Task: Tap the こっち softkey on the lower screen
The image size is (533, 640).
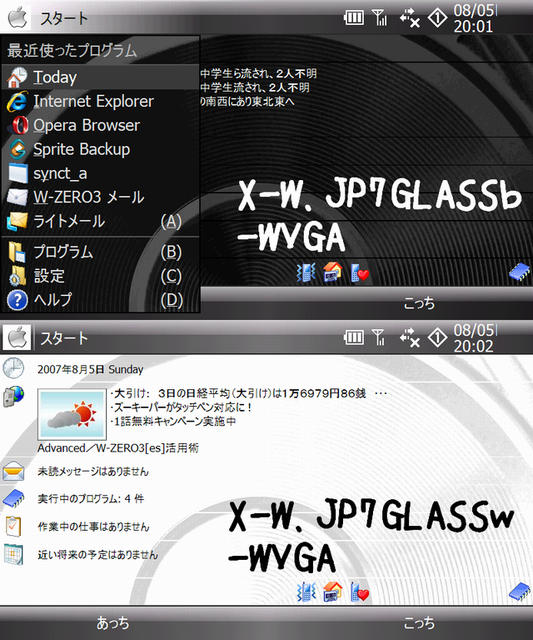Action: pyautogui.click(x=419, y=623)
